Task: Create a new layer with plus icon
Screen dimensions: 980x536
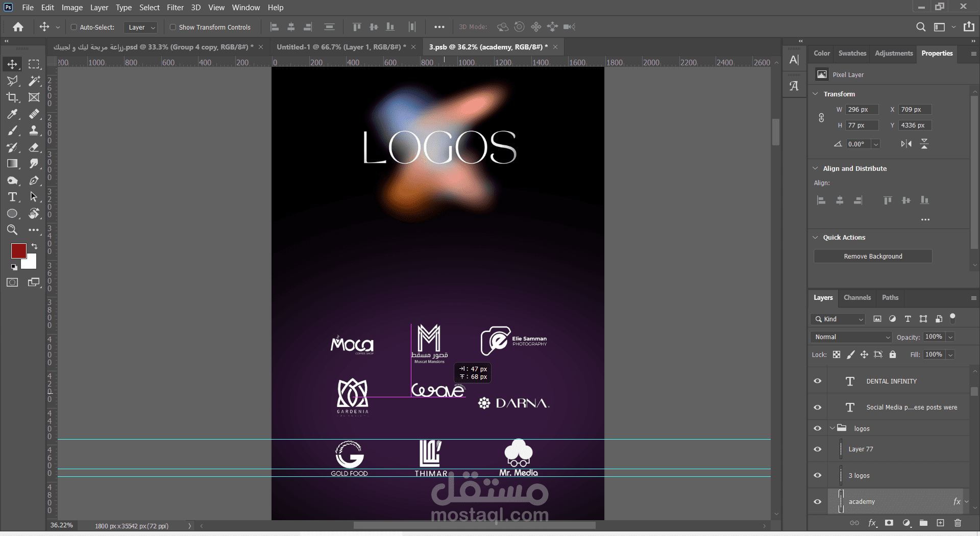Action: click(940, 523)
